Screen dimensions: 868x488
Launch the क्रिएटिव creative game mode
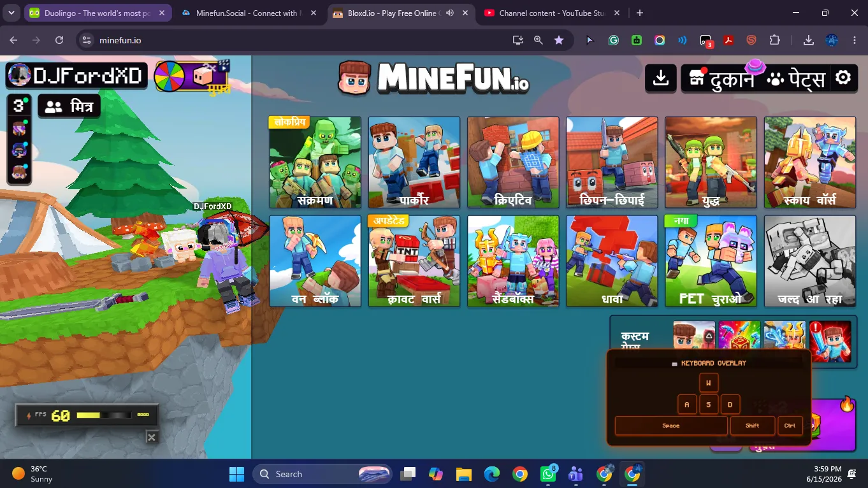point(513,162)
